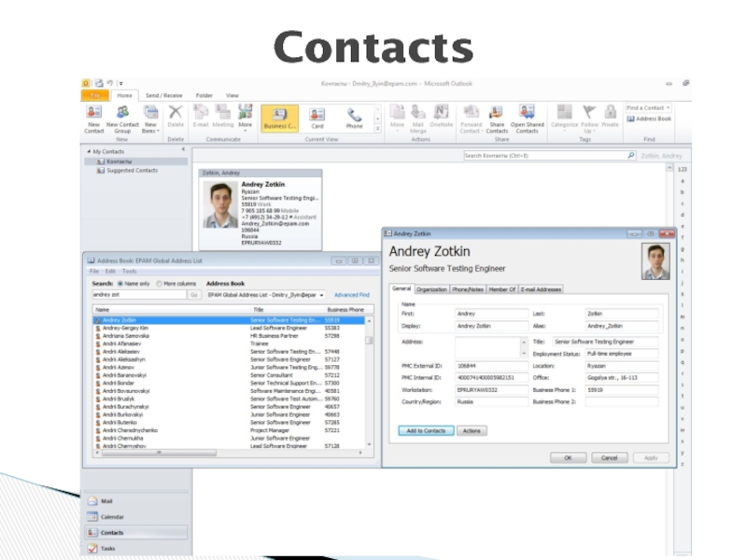Click the New Contact ribbon icon
The width and height of the screenshot is (747, 560).
point(93,114)
